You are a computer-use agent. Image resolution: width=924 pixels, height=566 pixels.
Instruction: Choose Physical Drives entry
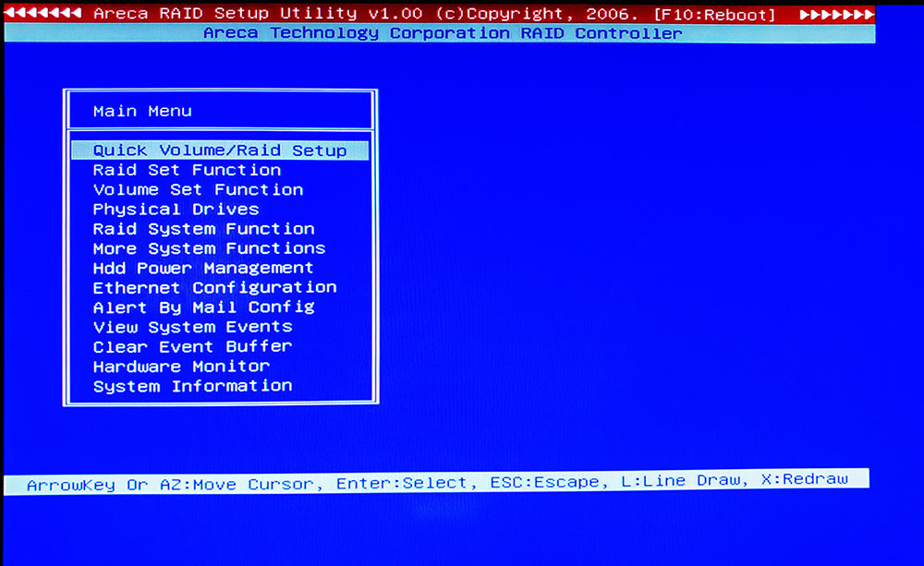coord(176,210)
